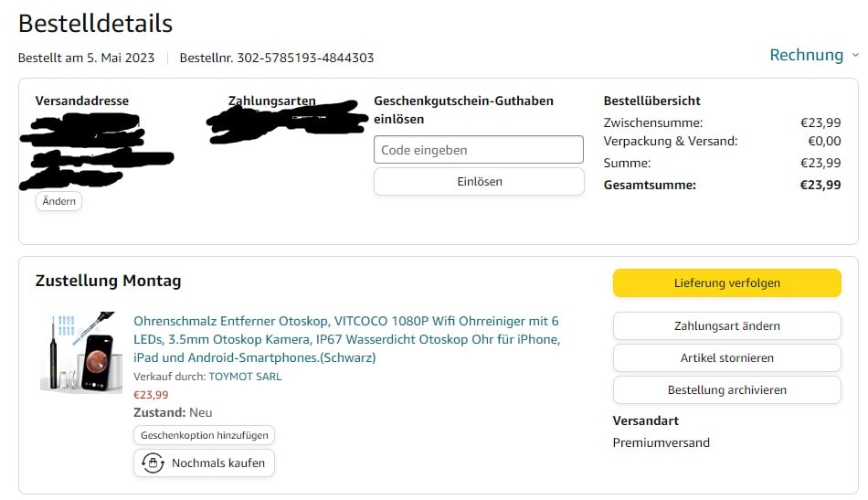Click the Bestelldetails heading
This screenshot has height=500, width=868.
(x=95, y=24)
